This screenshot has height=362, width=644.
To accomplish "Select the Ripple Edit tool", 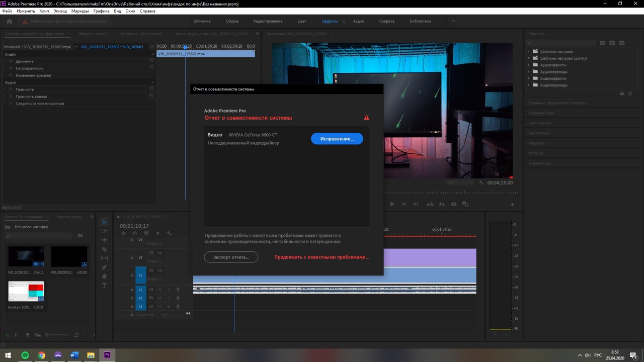I will (104, 240).
